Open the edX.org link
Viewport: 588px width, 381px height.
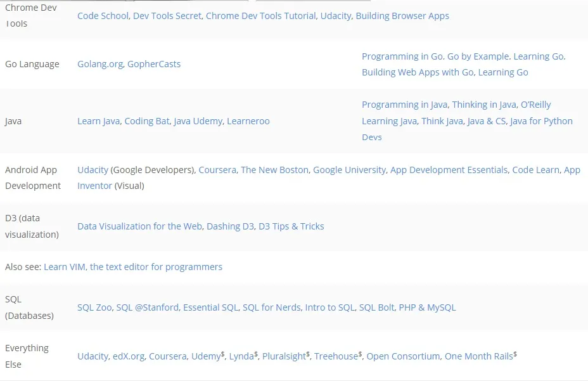(129, 356)
